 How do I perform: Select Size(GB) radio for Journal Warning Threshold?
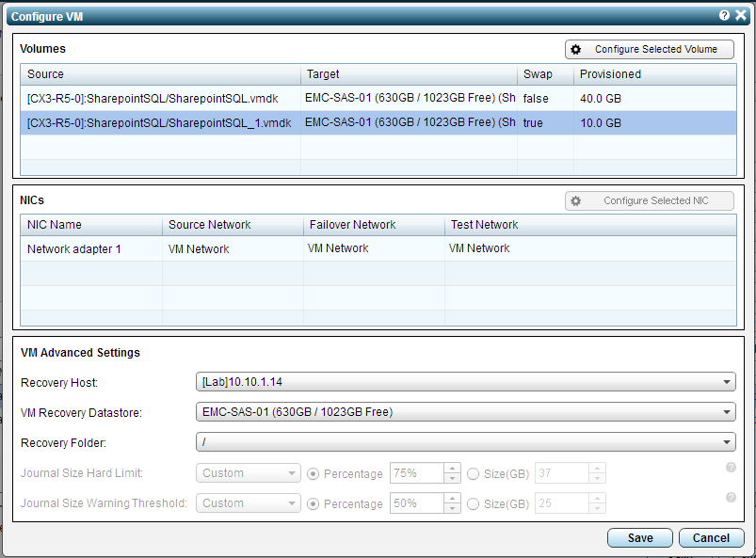coord(474,503)
